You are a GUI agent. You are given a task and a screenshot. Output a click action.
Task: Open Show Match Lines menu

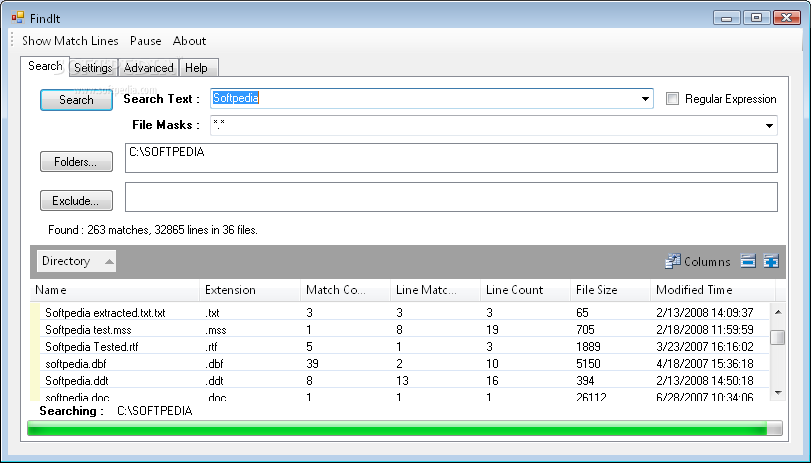click(70, 41)
